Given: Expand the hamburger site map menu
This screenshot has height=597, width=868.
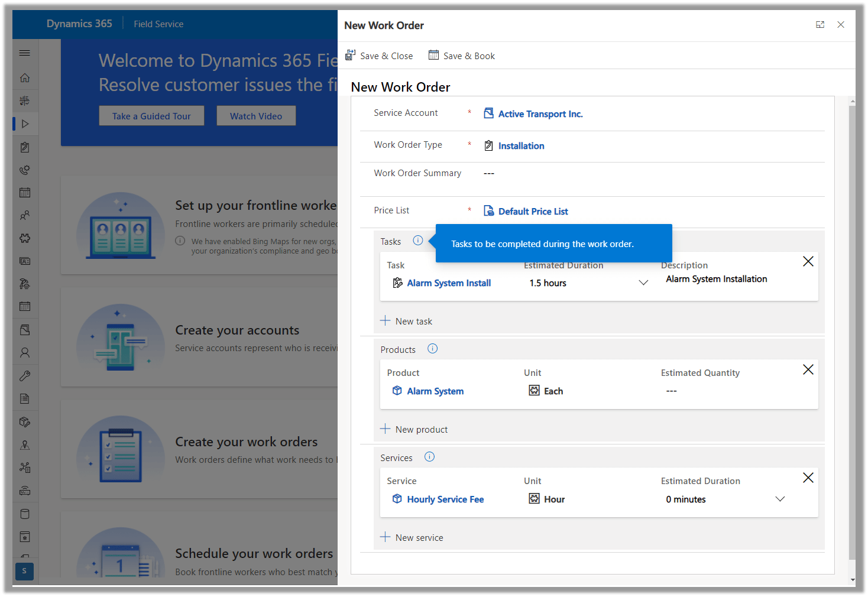Looking at the screenshot, I should (x=25, y=53).
